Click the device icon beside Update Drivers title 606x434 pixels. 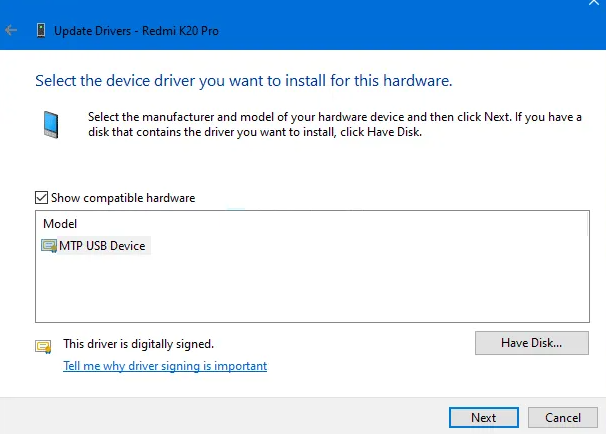click(42, 31)
